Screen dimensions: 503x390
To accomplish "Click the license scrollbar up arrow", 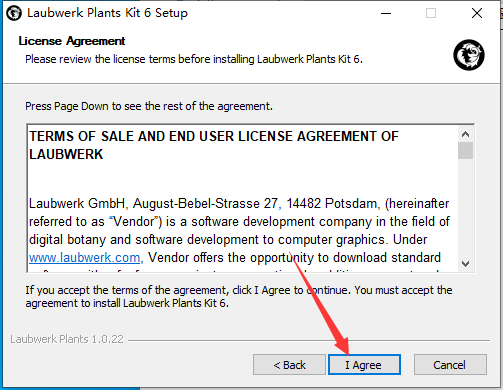I will point(465,134).
